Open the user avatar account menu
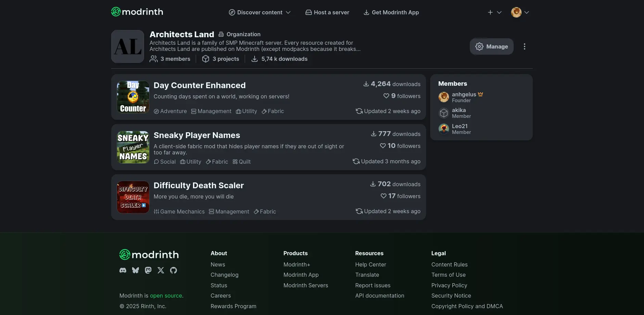The width and height of the screenshot is (644, 315). tap(520, 12)
